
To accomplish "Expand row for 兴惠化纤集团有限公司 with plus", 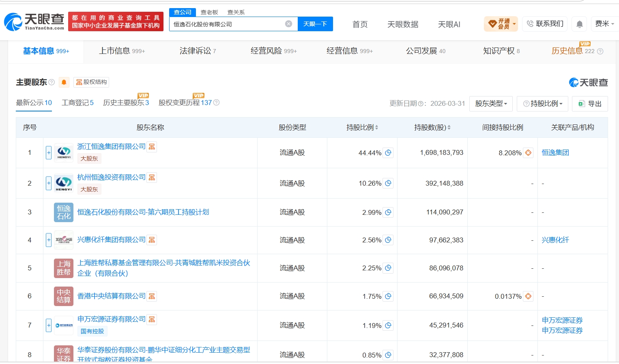I will [x=49, y=240].
